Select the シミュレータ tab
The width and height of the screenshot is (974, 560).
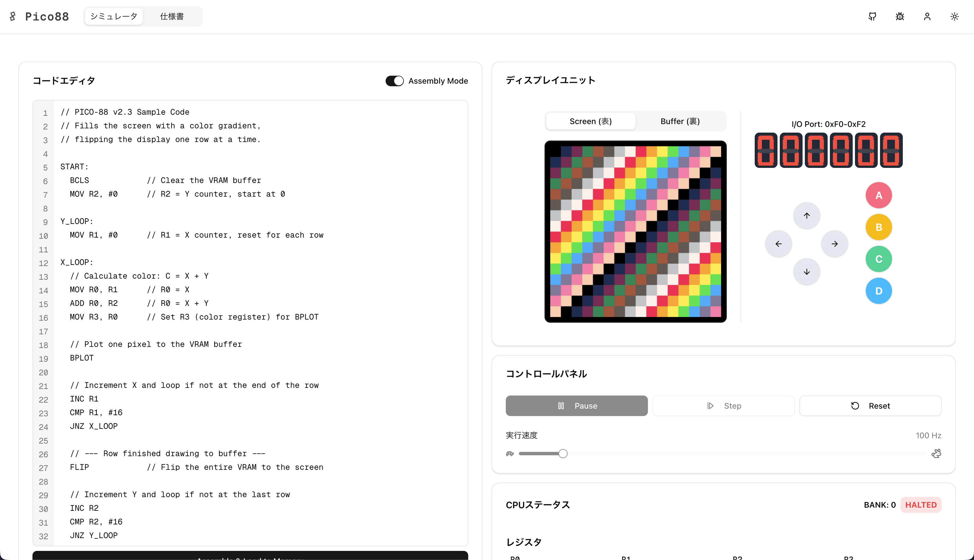(x=114, y=17)
